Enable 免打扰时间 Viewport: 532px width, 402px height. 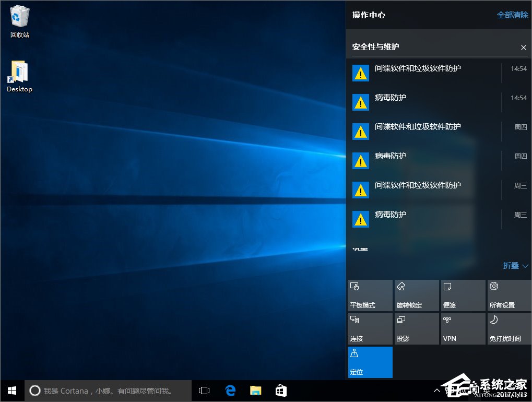pos(509,328)
